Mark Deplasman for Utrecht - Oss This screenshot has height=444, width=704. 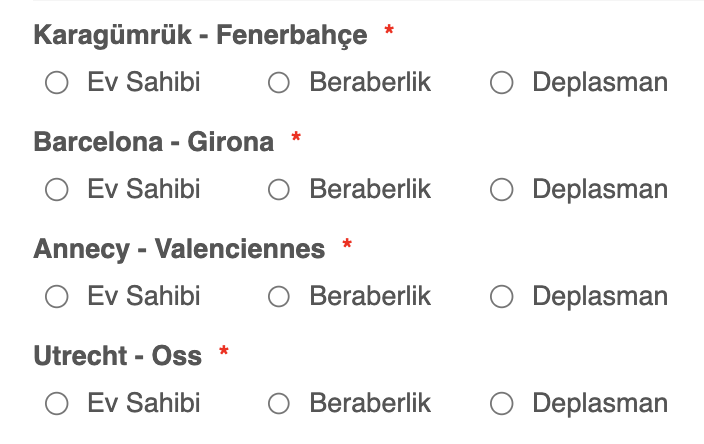(x=502, y=403)
